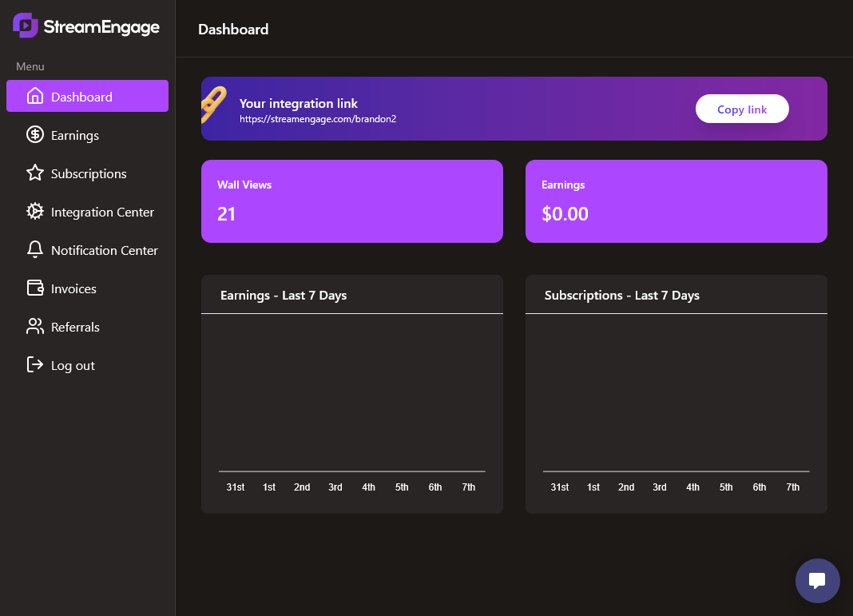This screenshot has width=853, height=616.
Task: Click the Earnings dollar-sign icon
Action: tap(35, 135)
